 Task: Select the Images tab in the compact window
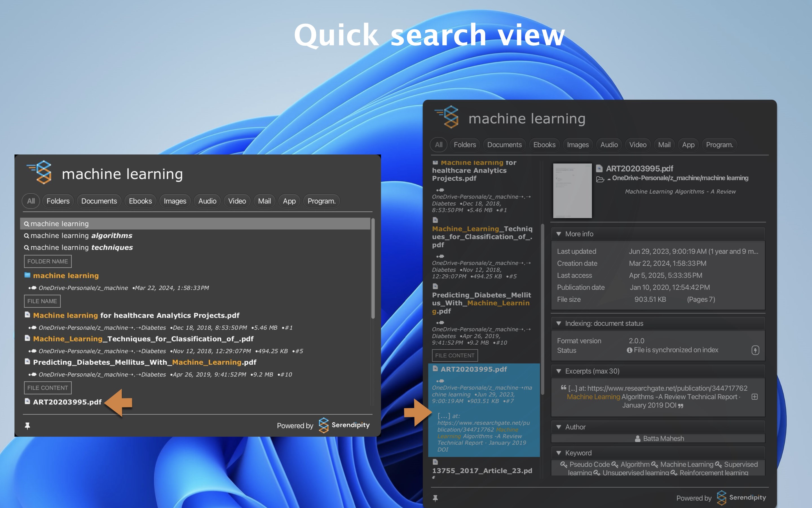(x=175, y=201)
